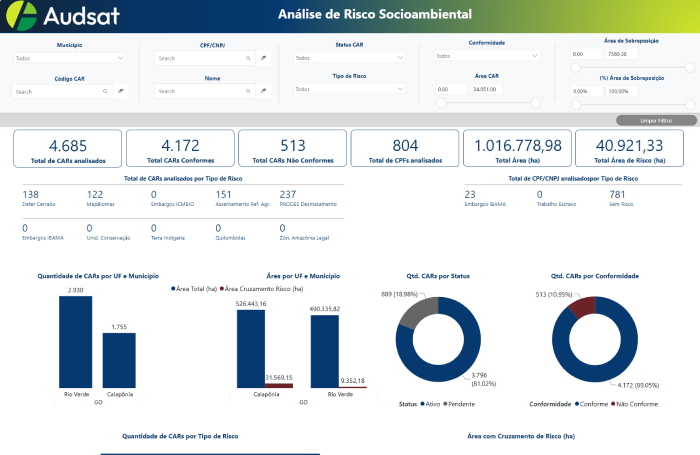
Task: Clear the Código CAR filter with eraser icon
Action: coord(120,91)
